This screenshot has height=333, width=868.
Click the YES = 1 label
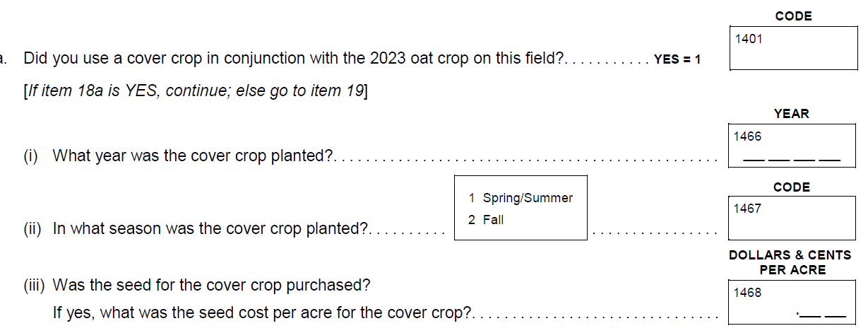click(x=677, y=60)
